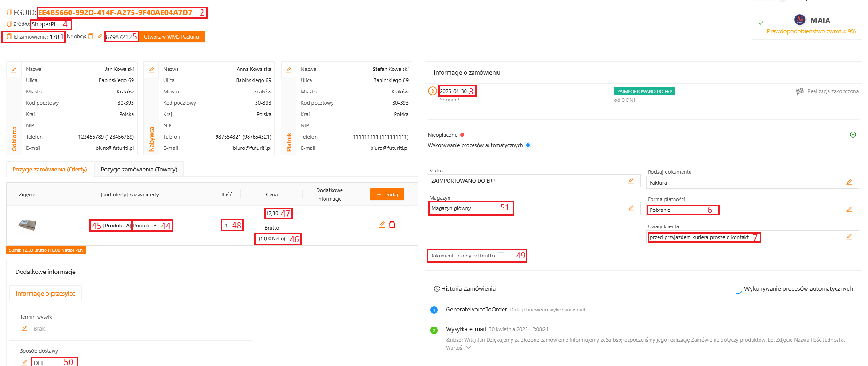Click the red Nieopłacone status indicator
The image size is (868, 366).
click(462, 135)
